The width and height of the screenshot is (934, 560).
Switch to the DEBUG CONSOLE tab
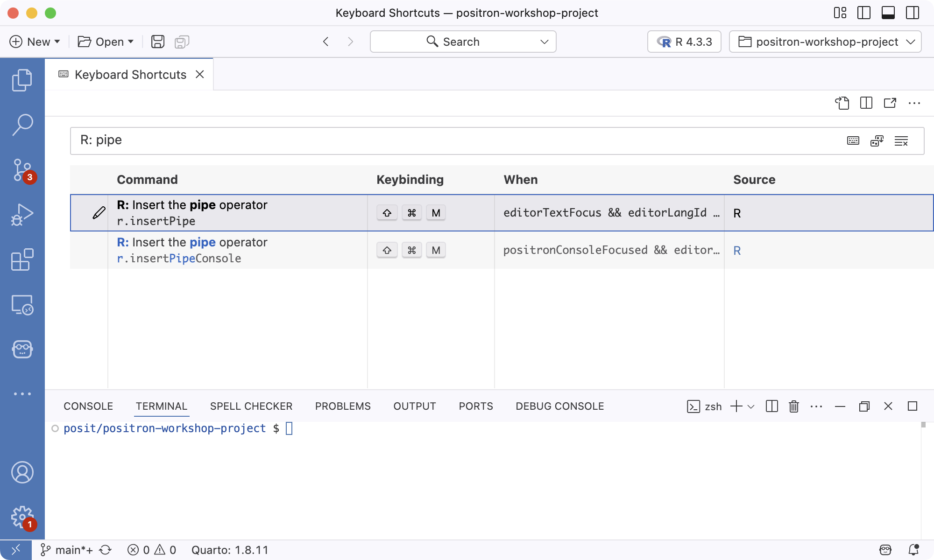[560, 406]
